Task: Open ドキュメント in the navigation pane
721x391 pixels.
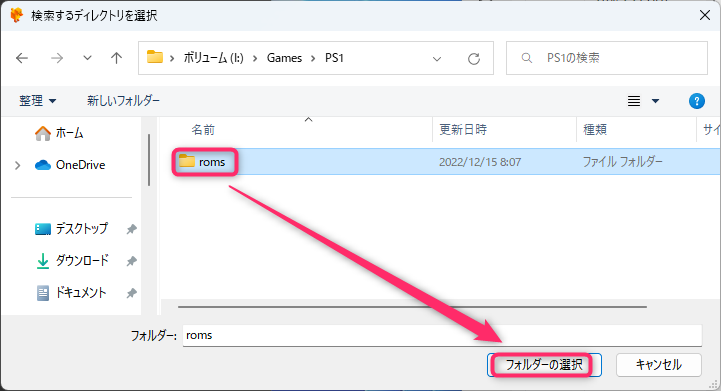Action: pyautogui.click(x=71, y=293)
